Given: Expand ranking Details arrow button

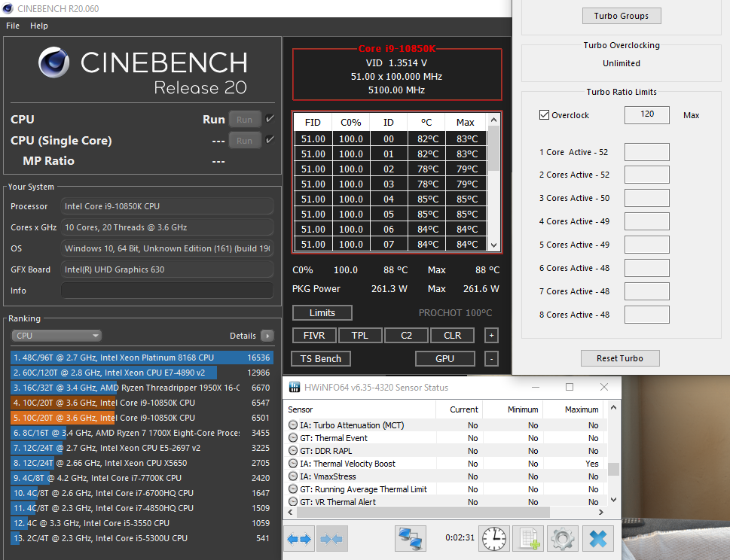Looking at the screenshot, I should [267, 336].
